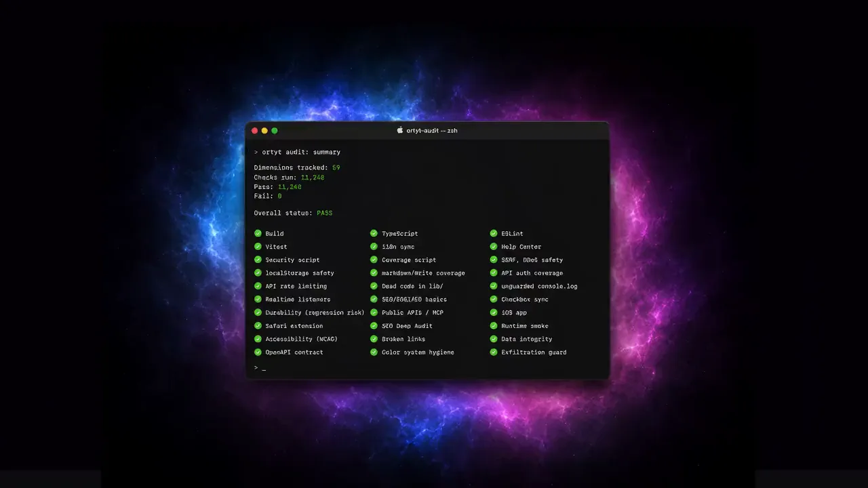Screen dimensions: 868x488
Task: Click the "Exfiltration guard" text
Action: (x=534, y=352)
